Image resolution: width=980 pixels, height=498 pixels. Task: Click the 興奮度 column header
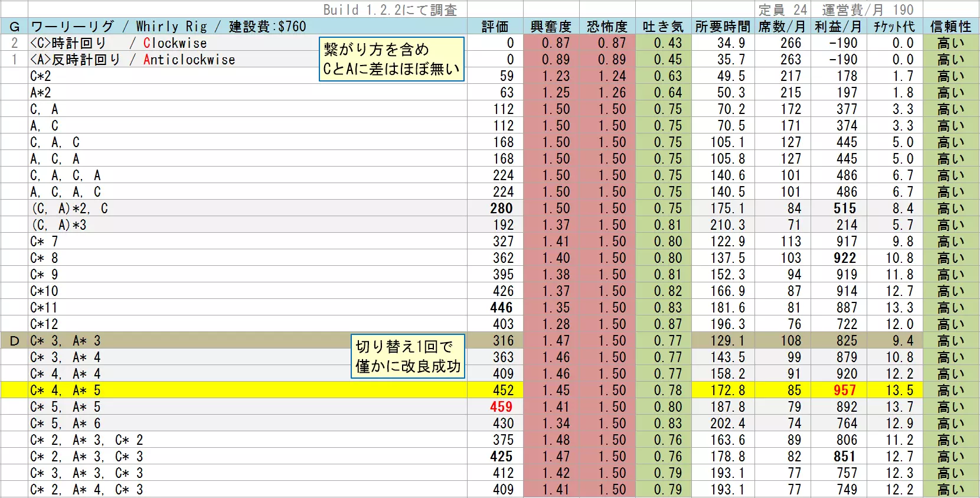pyautogui.click(x=551, y=27)
